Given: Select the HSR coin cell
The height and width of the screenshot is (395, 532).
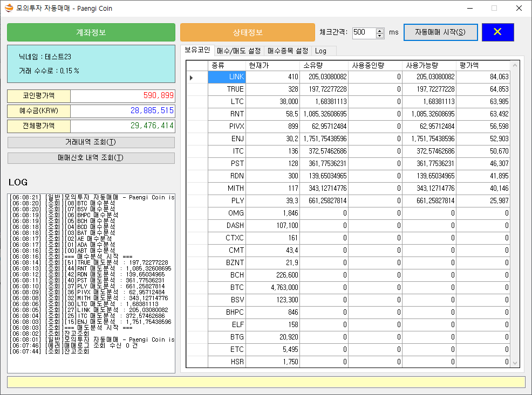Looking at the screenshot, I should pyautogui.click(x=227, y=362).
